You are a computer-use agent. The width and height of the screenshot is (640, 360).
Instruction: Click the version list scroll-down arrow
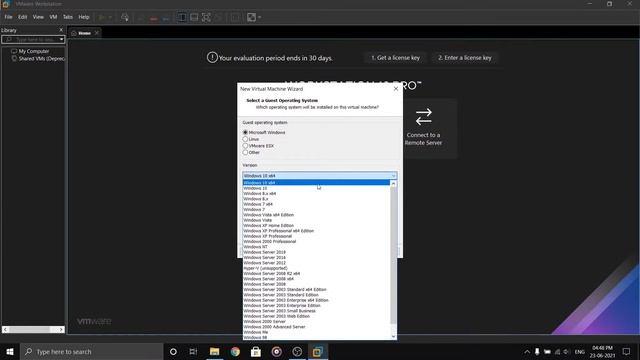pyautogui.click(x=393, y=336)
